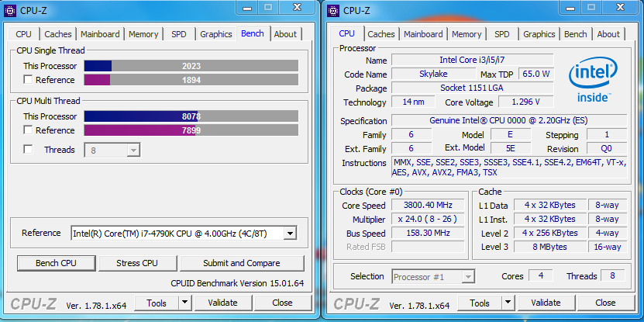Enable Reference checkbox under CPU Multi Thread

28,130
